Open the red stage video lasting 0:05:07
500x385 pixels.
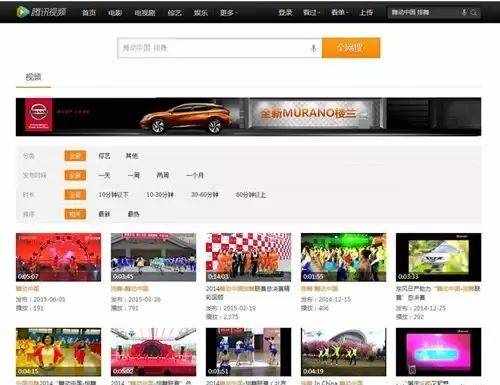pos(58,257)
